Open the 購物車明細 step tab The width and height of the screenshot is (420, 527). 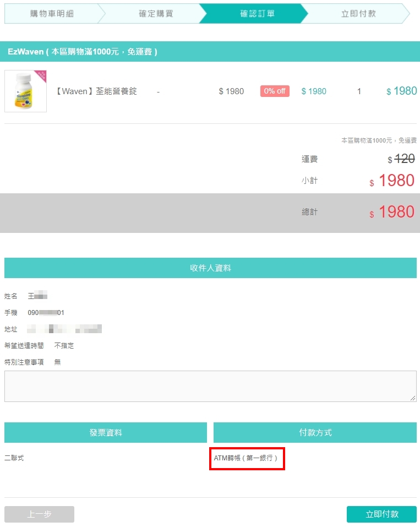(52, 13)
